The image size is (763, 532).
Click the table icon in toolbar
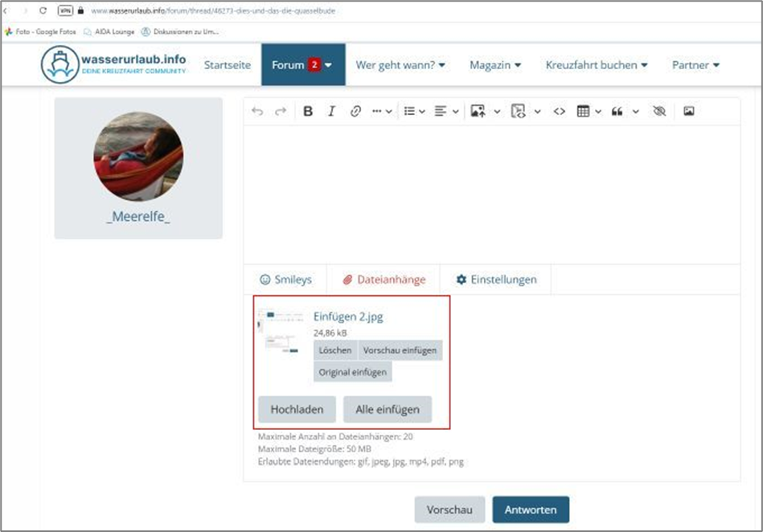coord(584,112)
